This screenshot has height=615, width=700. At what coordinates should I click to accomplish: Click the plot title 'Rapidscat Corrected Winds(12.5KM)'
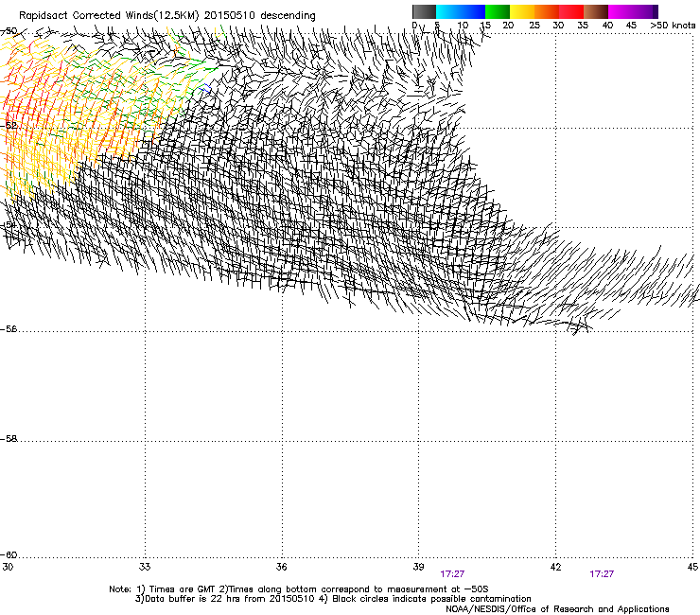109,15
